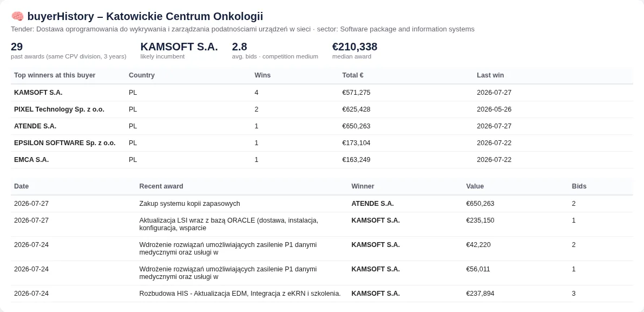The image size is (644, 312).
Task: Click the "29" past awards figure
Action: 17,47
